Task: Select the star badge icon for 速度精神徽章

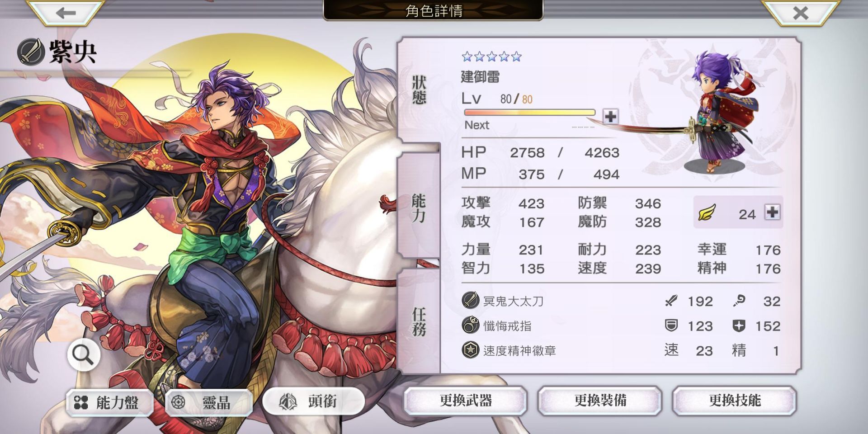Action: click(471, 350)
